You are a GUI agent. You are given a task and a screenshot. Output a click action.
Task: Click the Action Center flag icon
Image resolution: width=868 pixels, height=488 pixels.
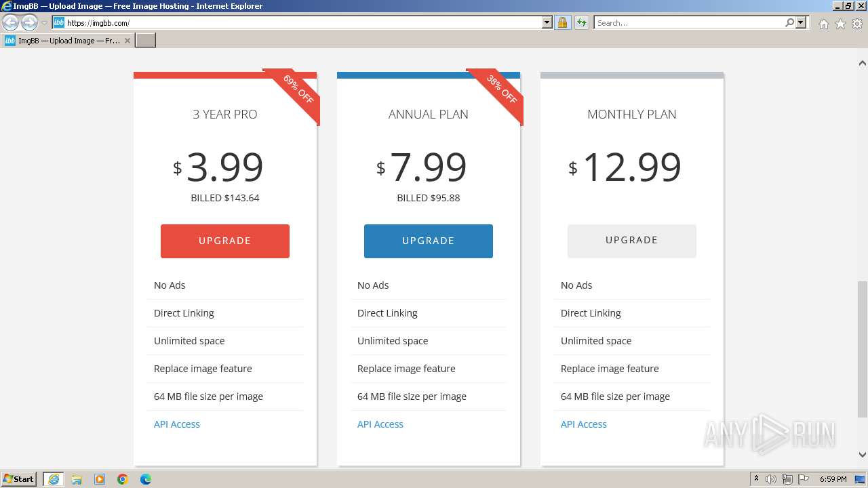coord(804,479)
